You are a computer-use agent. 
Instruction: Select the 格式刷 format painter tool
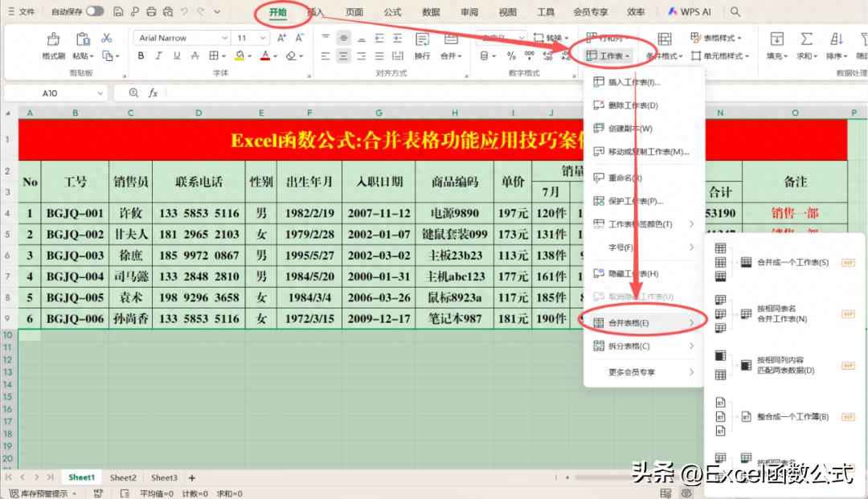point(54,45)
